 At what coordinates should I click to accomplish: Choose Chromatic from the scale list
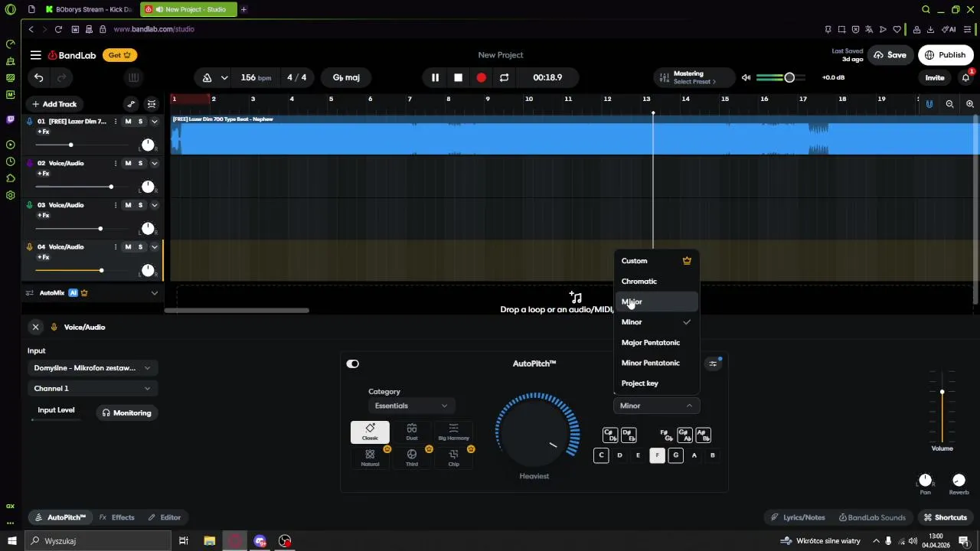pos(656,281)
